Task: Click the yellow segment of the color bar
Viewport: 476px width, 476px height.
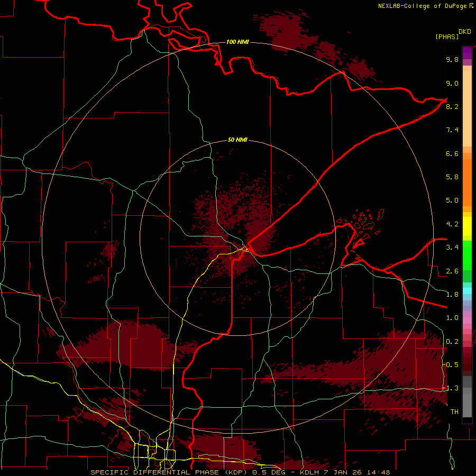Action: (467, 226)
